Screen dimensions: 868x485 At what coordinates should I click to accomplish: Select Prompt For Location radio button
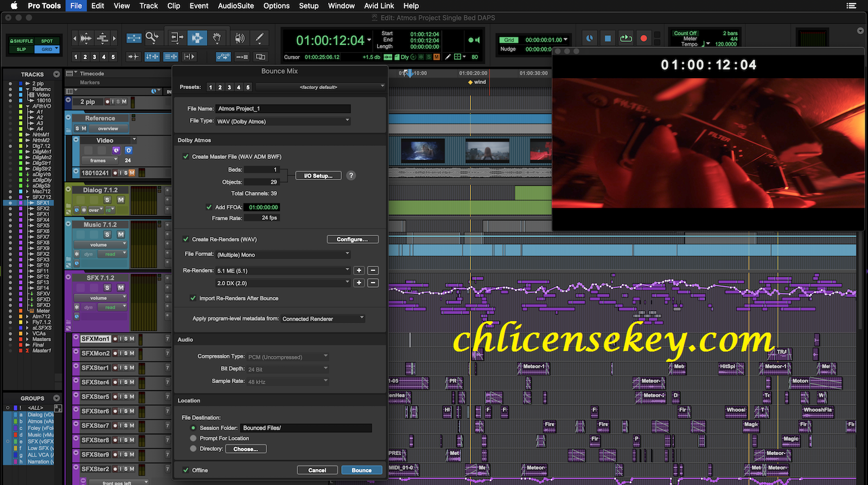[x=193, y=438]
